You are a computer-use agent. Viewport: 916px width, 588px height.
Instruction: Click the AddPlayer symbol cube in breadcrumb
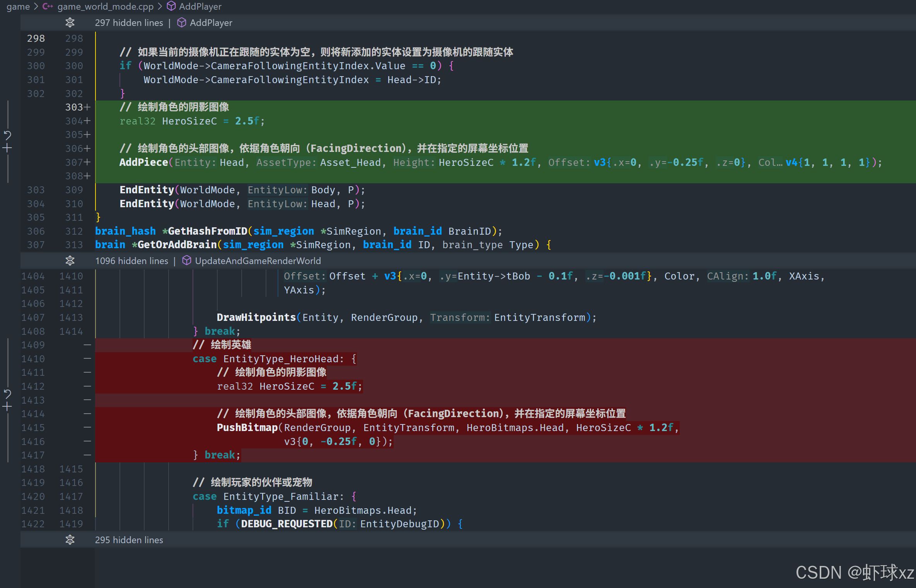[x=171, y=7]
